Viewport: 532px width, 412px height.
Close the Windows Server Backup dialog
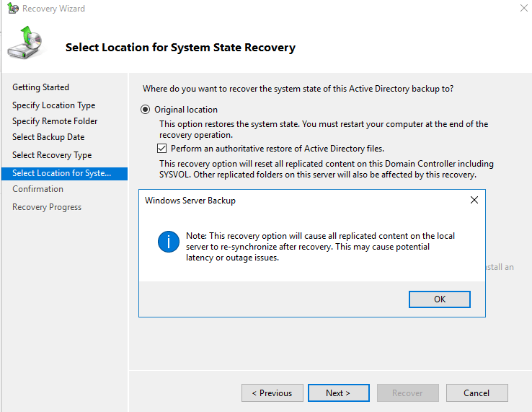[x=474, y=200]
